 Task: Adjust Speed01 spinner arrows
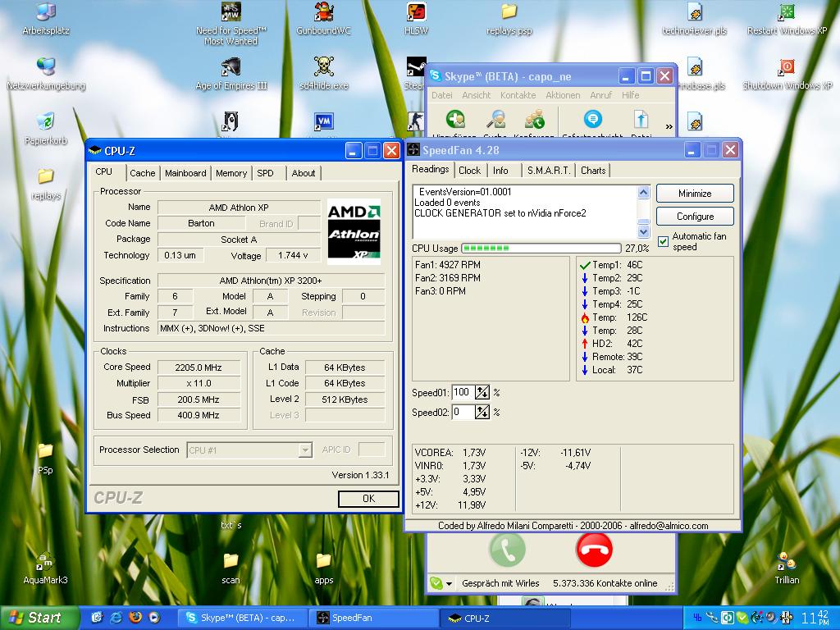click(x=482, y=393)
